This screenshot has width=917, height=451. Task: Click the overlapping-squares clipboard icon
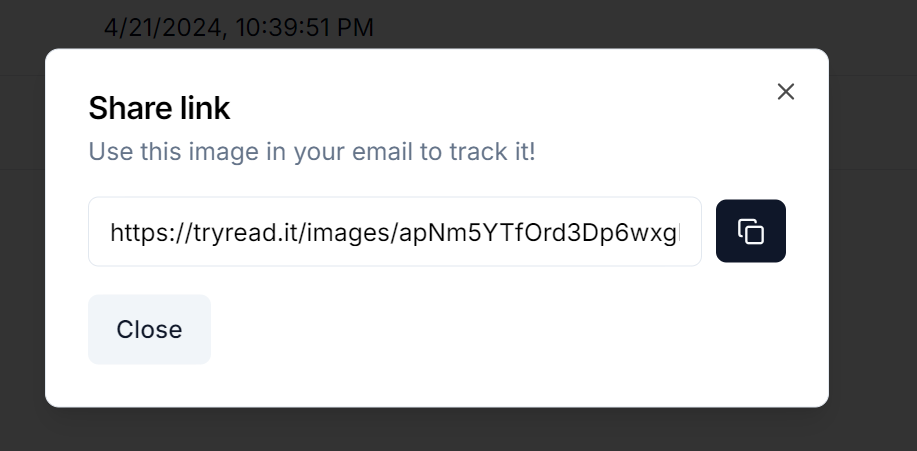coord(750,231)
